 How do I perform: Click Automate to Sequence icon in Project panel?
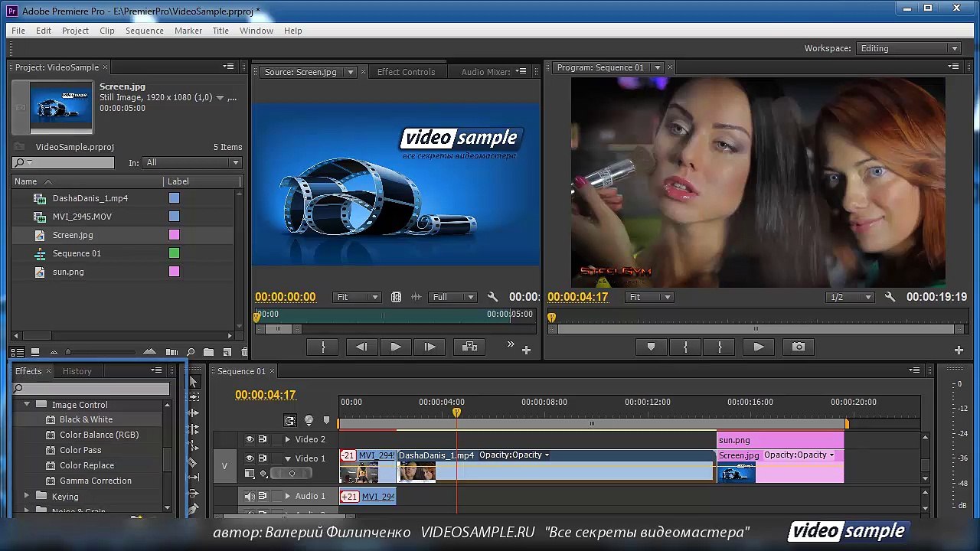click(x=172, y=352)
